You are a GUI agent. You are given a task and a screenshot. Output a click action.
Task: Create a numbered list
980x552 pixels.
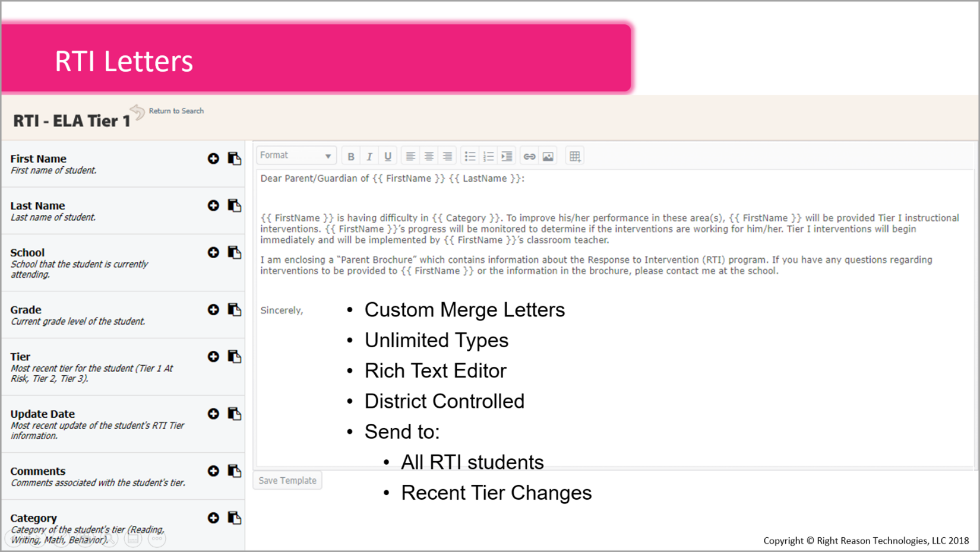coord(488,155)
